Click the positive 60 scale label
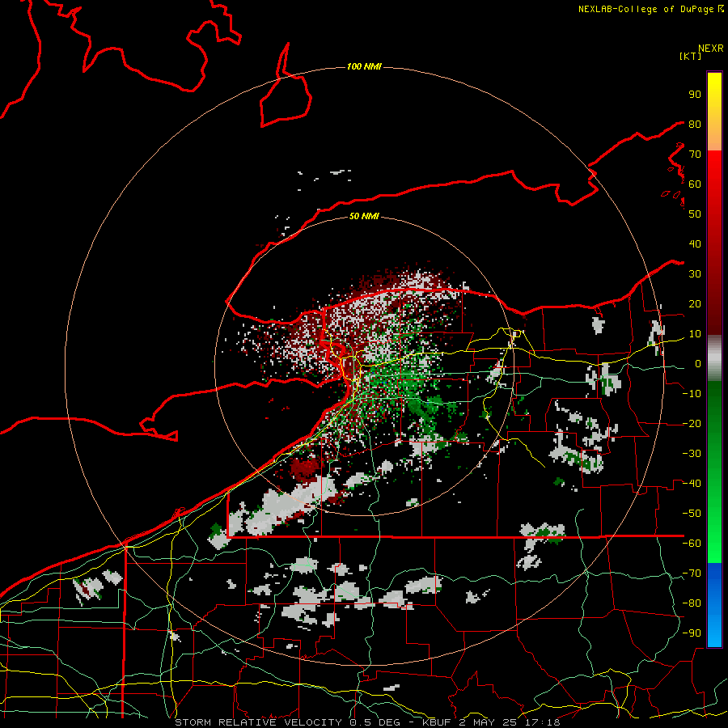This screenshot has width=728, height=728. tap(695, 184)
